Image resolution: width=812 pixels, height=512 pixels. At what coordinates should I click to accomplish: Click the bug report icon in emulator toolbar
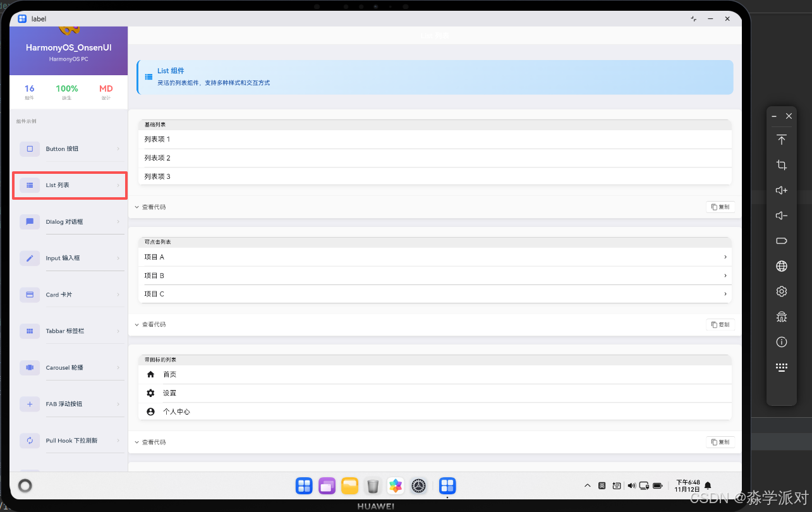click(x=782, y=317)
